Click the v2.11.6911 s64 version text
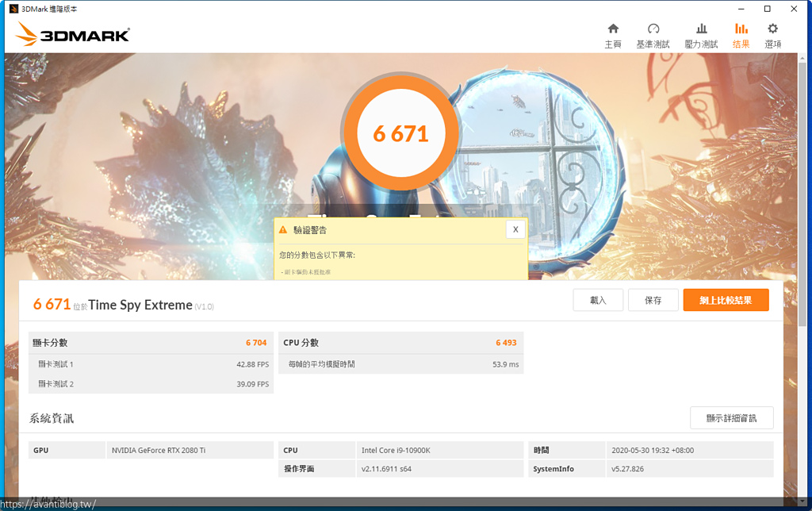 (386, 469)
